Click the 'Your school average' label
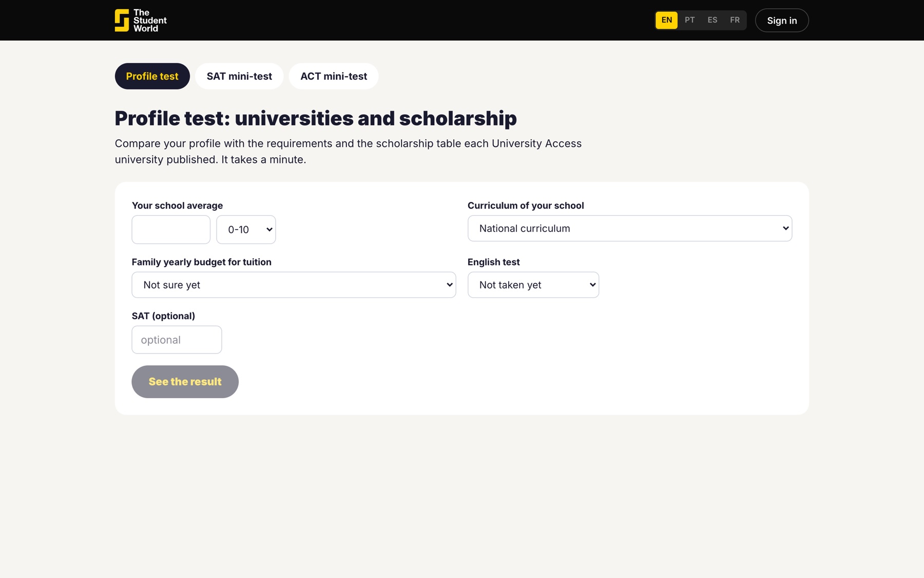Image resolution: width=924 pixels, height=578 pixels. click(x=177, y=206)
